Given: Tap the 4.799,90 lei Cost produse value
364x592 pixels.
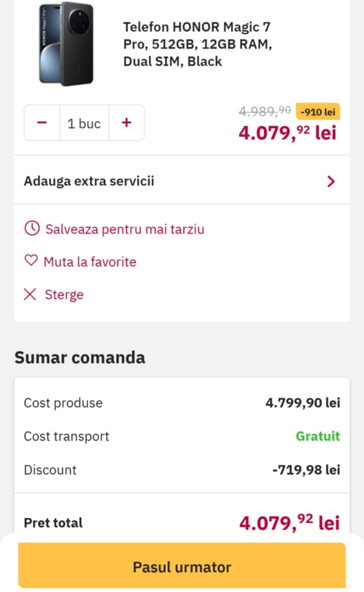Looking at the screenshot, I should tap(303, 403).
